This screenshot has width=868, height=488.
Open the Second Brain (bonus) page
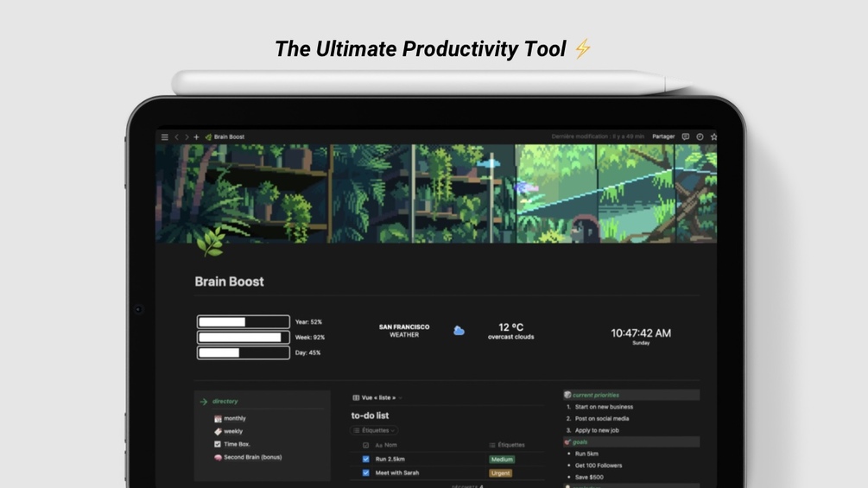tap(253, 457)
